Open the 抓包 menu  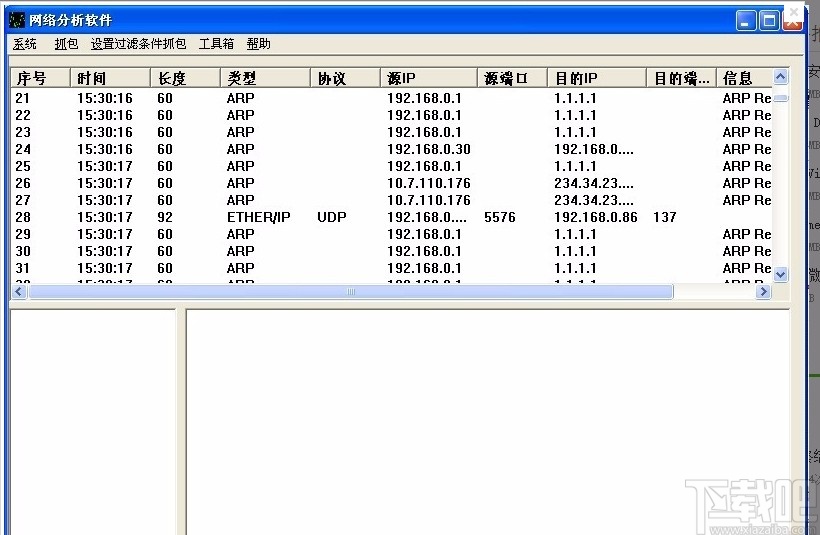(x=66, y=44)
